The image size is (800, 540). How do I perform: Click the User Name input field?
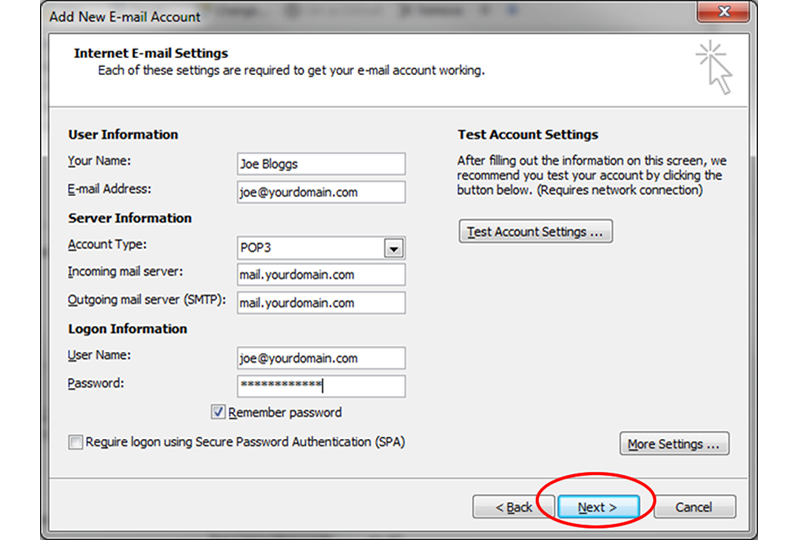tap(321, 358)
